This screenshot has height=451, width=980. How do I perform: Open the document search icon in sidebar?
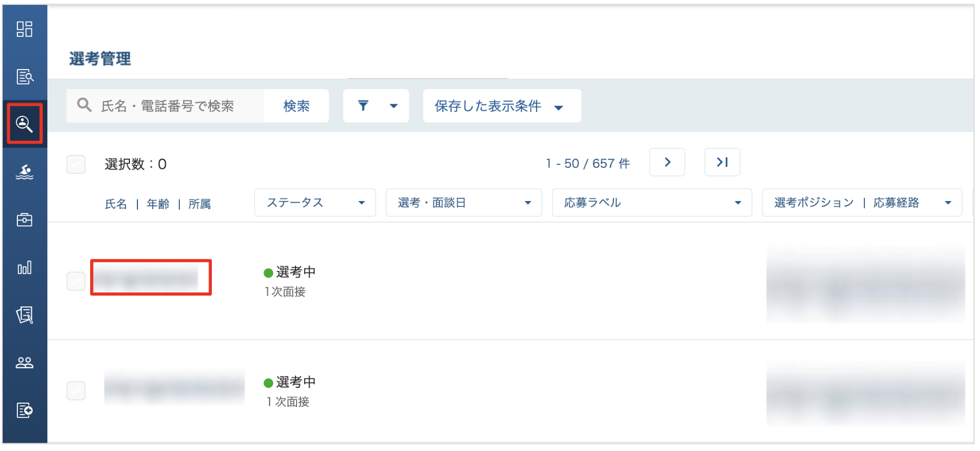point(24,77)
